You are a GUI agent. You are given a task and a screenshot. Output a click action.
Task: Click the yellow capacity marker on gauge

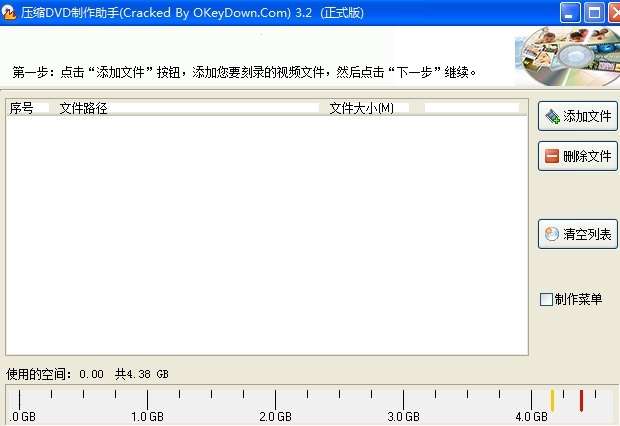pos(552,400)
